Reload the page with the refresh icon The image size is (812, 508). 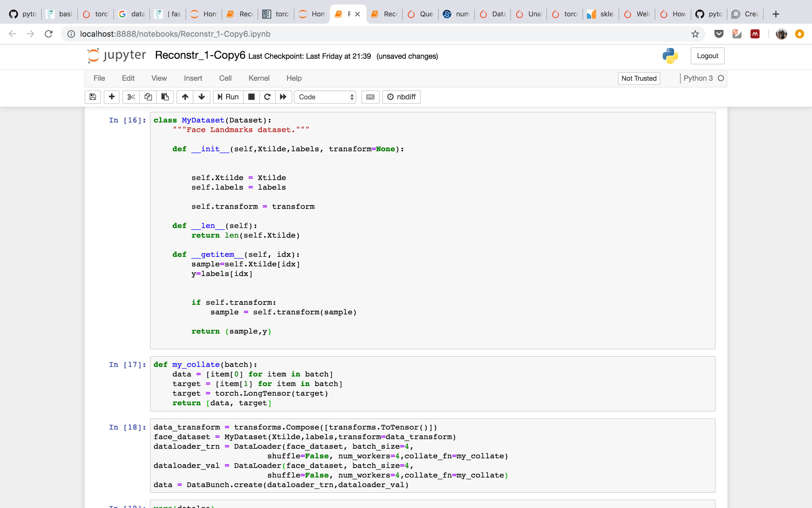pos(49,34)
